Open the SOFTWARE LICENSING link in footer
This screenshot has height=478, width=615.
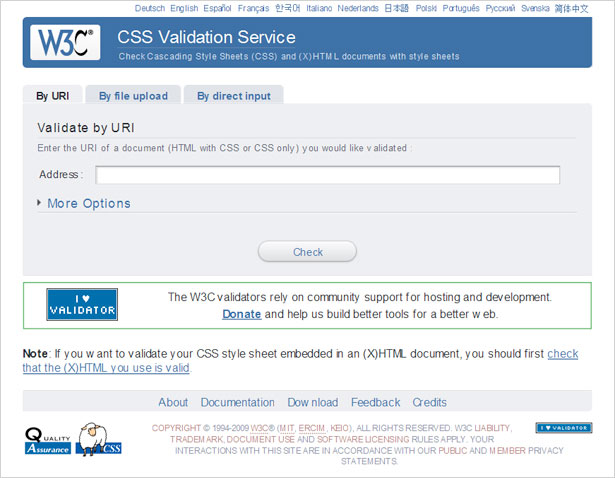point(363,439)
